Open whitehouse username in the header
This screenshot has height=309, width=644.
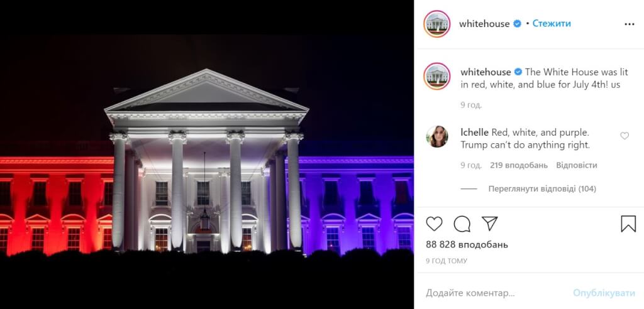(x=484, y=24)
